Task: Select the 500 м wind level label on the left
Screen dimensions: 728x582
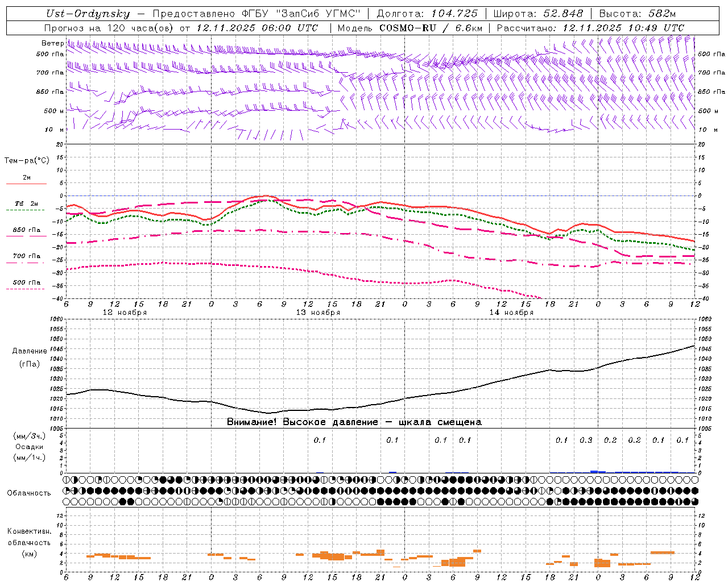Action: pos(54,111)
